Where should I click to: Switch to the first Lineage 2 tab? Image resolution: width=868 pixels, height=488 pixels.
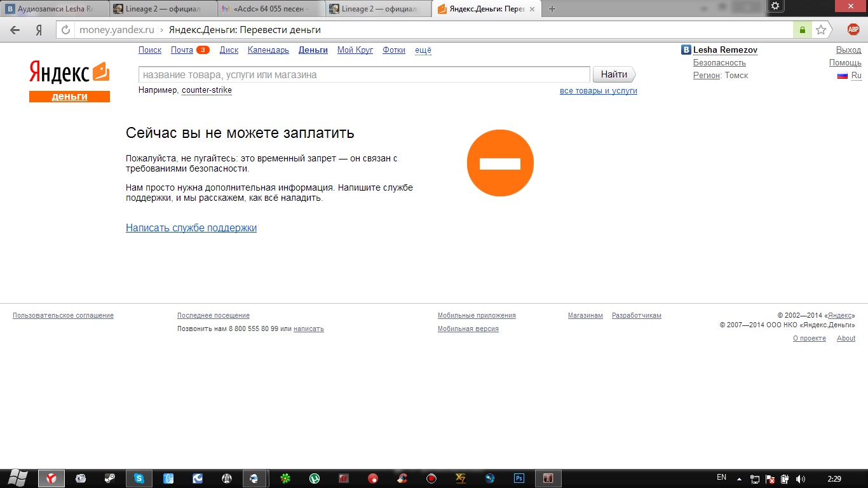pos(163,10)
